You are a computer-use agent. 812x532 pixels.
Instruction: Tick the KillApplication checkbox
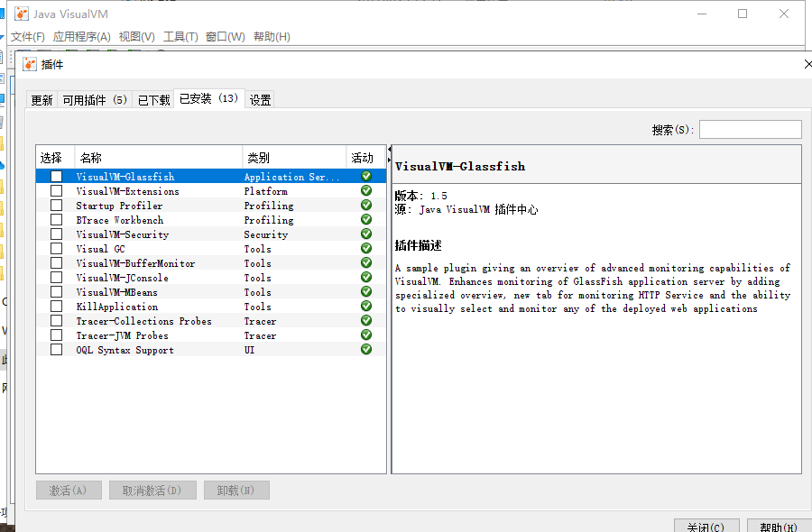point(57,307)
